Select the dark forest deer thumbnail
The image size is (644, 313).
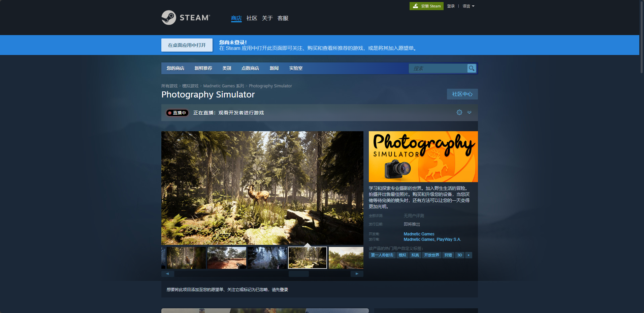pyautogui.click(x=186, y=258)
